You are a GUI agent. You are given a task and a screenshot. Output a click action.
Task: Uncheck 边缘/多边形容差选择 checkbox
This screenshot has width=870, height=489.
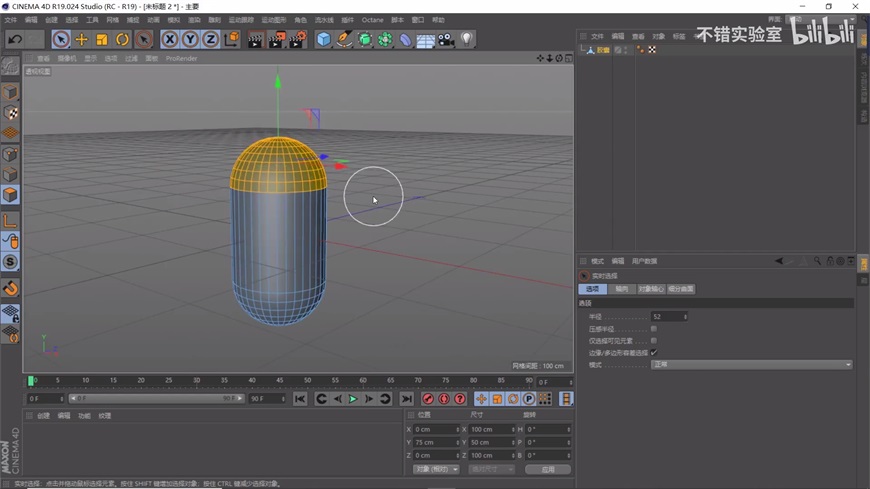(654, 352)
